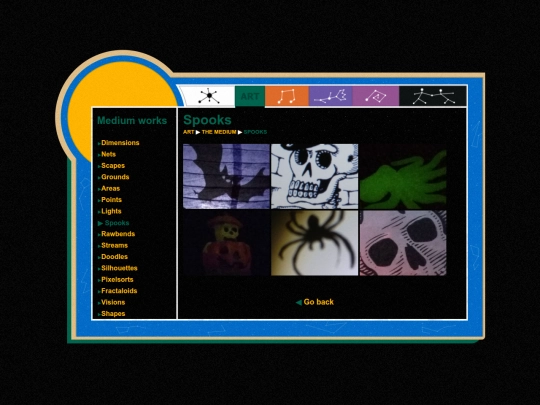Select Grounds in Medium works list
The width and height of the screenshot is (540, 405).
click(x=115, y=177)
